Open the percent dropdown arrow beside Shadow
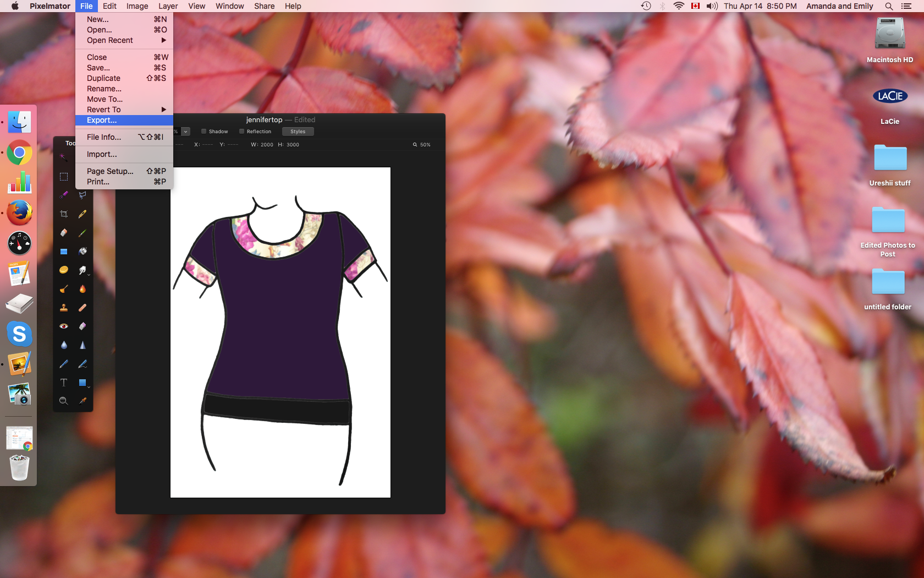The width and height of the screenshot is (924, 578). point(186,132)
